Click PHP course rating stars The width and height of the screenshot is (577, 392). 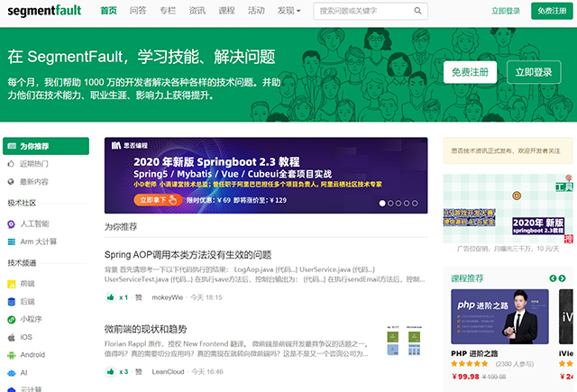pyautogui.click(x=470, y=364)
